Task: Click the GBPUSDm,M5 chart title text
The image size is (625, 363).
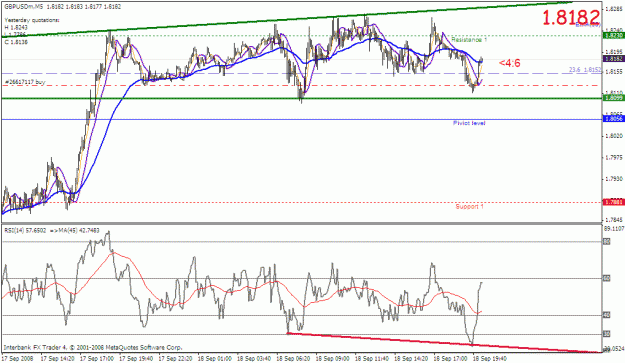Action: coord(24,7)
